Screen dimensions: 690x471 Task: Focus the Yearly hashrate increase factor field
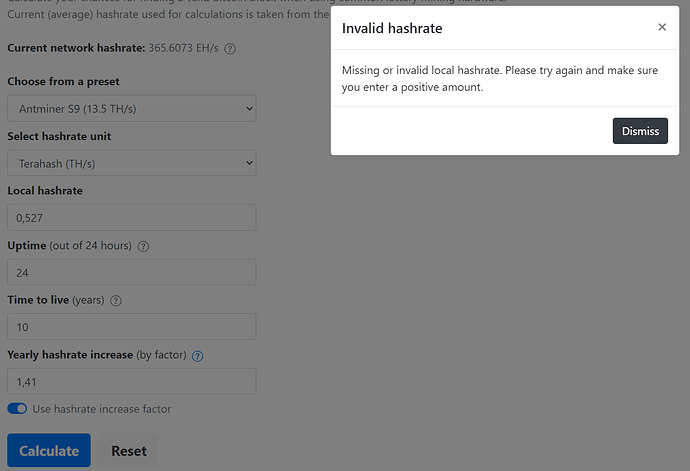(132, 381)
